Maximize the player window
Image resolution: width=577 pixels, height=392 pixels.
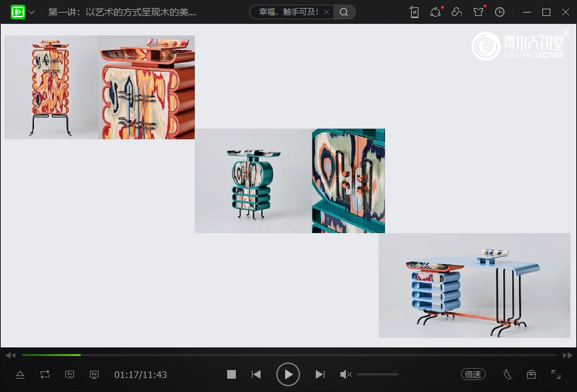point(546,12)
